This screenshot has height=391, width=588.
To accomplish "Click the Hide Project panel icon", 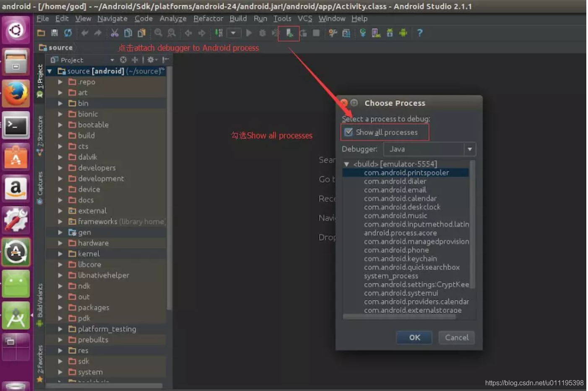I will tap(165, 60).
